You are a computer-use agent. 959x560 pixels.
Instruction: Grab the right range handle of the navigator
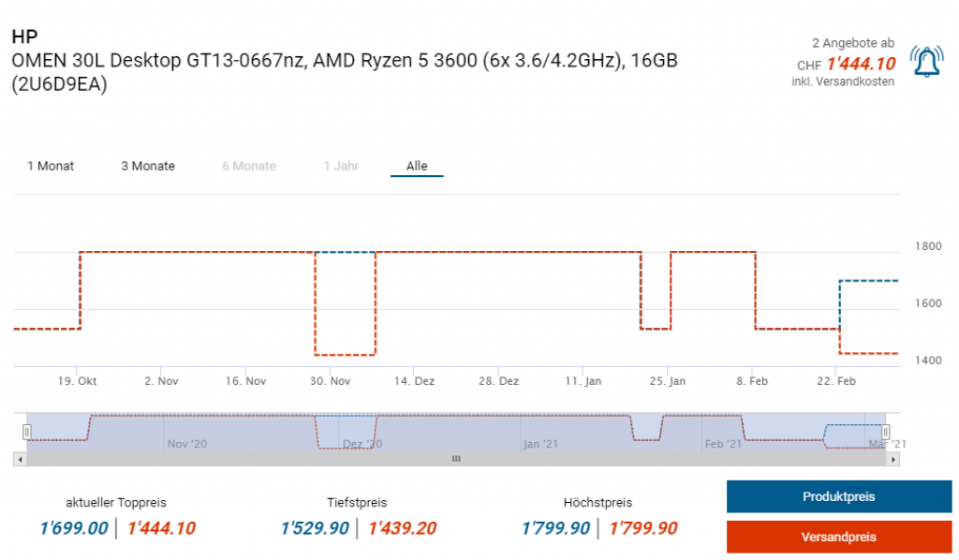[885, 432]
